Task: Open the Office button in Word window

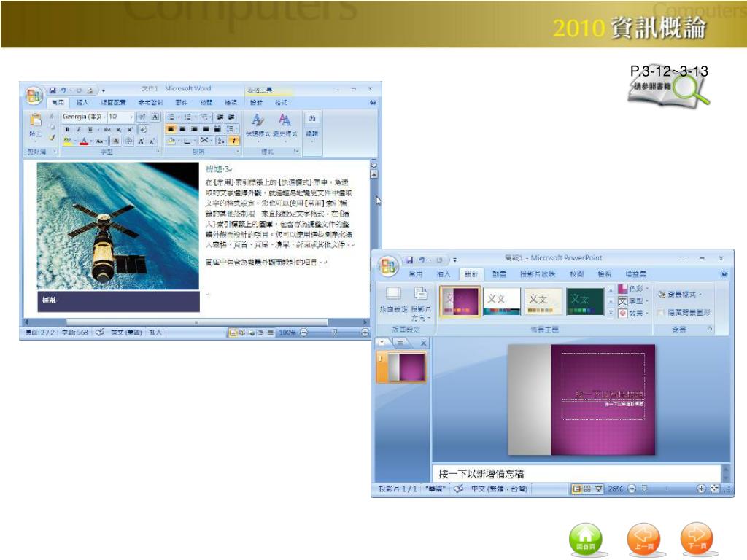Action: pos(34,96)
